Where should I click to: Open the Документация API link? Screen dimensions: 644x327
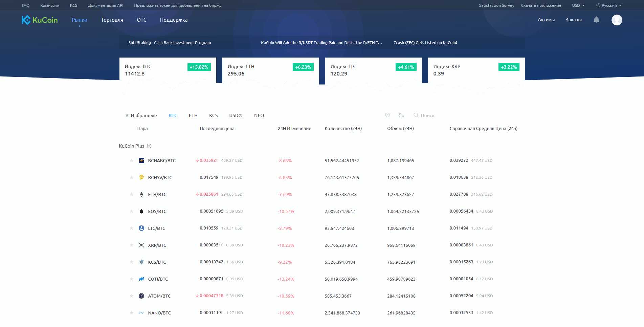tap(106, 5)
